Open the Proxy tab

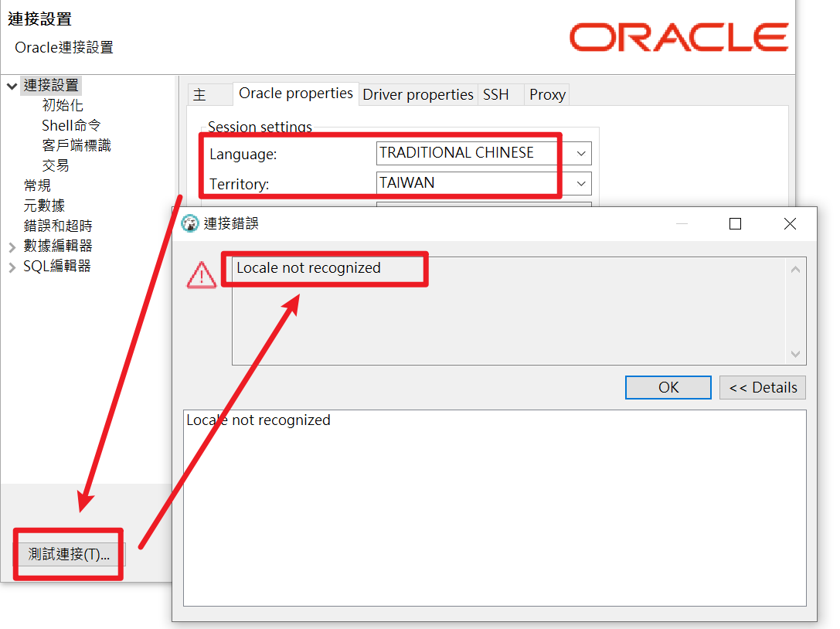point(546,94)
